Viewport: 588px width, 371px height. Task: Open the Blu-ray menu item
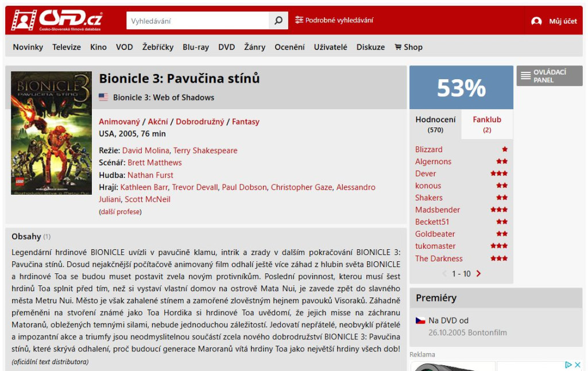pos(196,47)
